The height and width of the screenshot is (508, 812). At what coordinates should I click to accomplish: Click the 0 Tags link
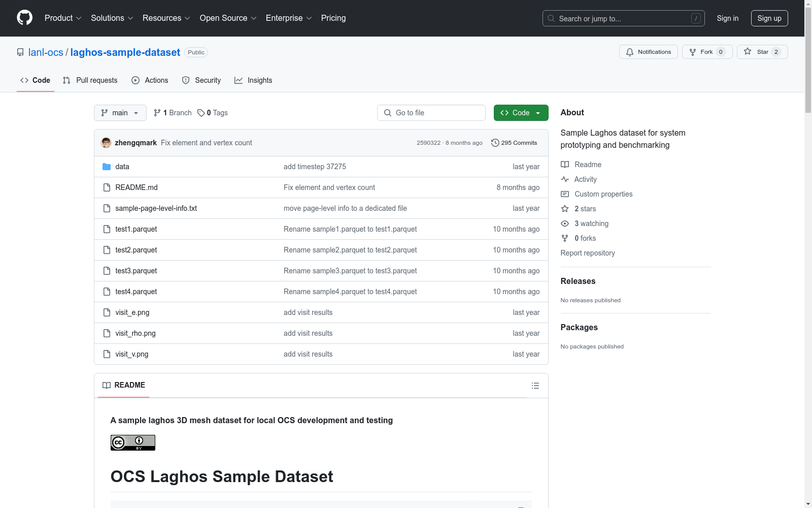tap(213, 113)
